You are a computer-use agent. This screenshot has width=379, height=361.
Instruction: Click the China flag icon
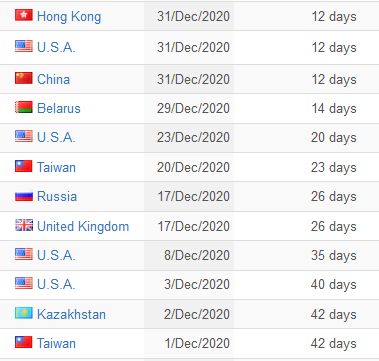point(24,78)
